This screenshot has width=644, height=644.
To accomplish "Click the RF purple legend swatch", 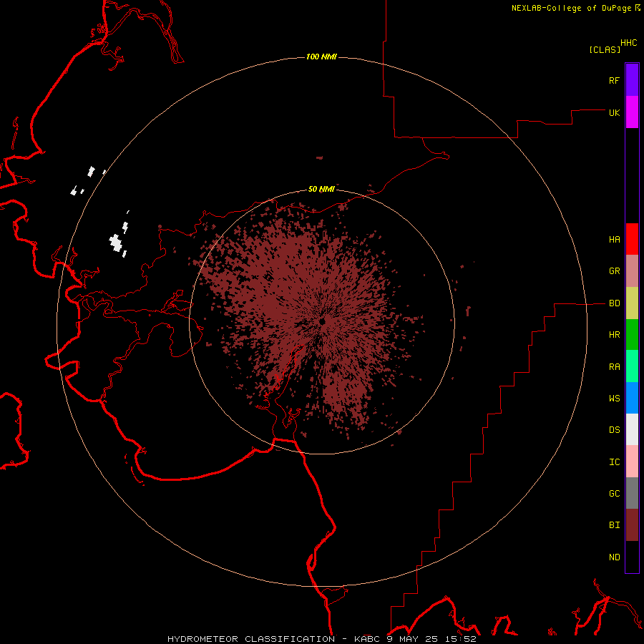I will 632,80.
